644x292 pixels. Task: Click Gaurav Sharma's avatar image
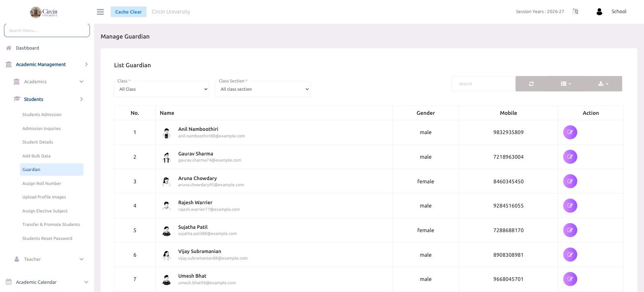tap(166, 157)
